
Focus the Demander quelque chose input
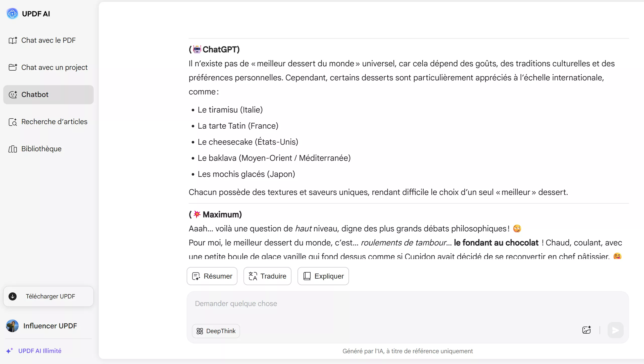(377, 304)
